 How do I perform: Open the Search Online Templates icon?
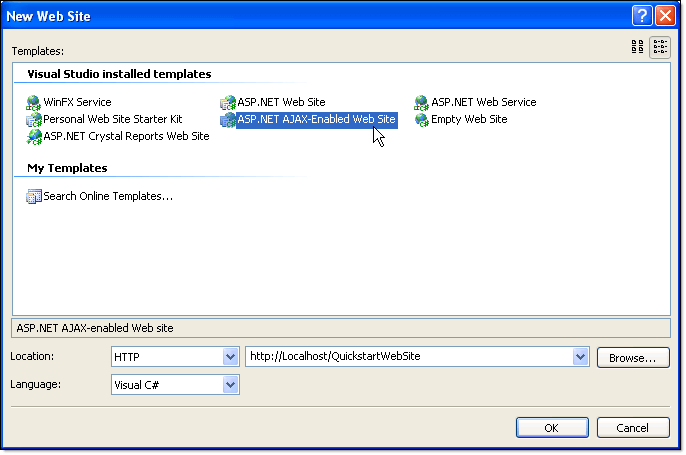click(33, 196)
